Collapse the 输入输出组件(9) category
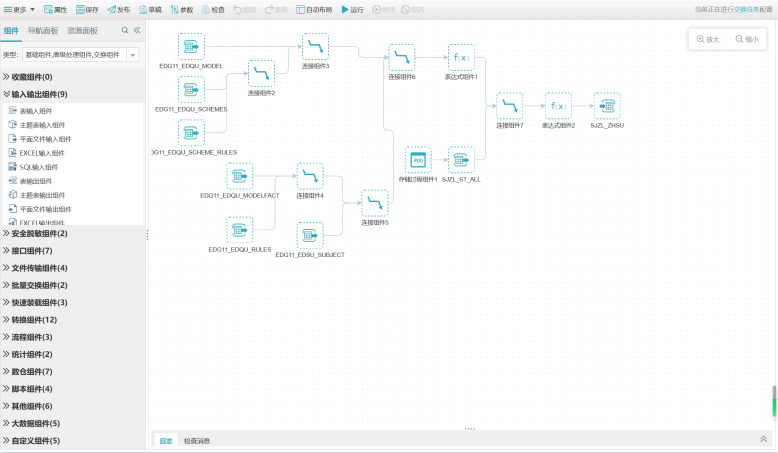 coord(40,94)
